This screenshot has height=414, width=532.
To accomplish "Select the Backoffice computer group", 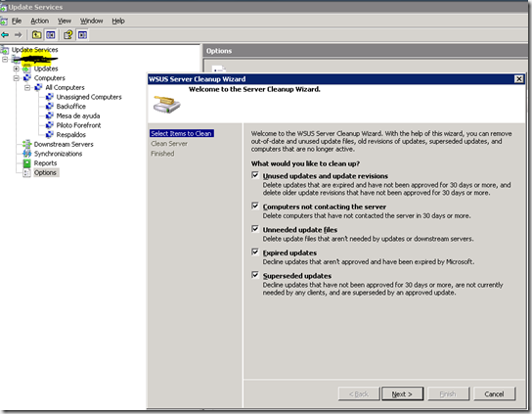I will [x=71, y=107].
